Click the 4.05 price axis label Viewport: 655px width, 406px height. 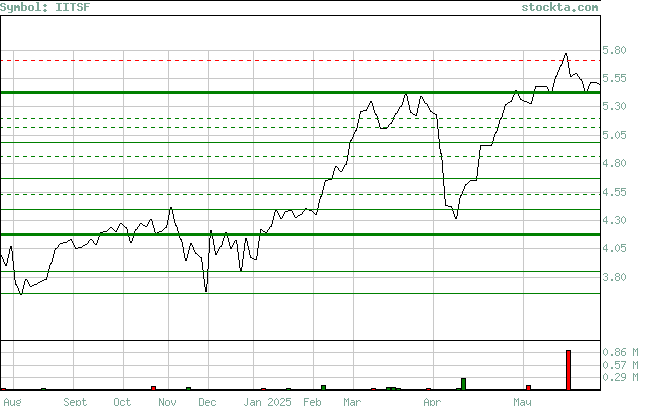(x=614, y=248)
